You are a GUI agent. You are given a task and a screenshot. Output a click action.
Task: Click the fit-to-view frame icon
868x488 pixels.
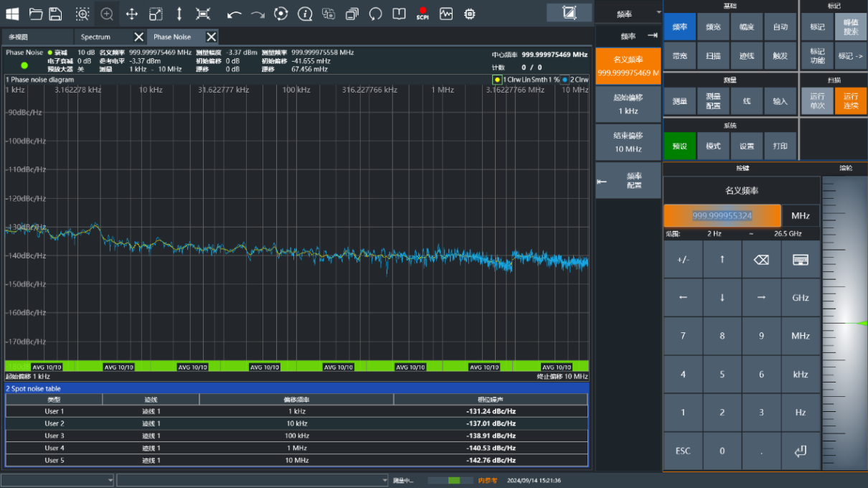[203, 14]
